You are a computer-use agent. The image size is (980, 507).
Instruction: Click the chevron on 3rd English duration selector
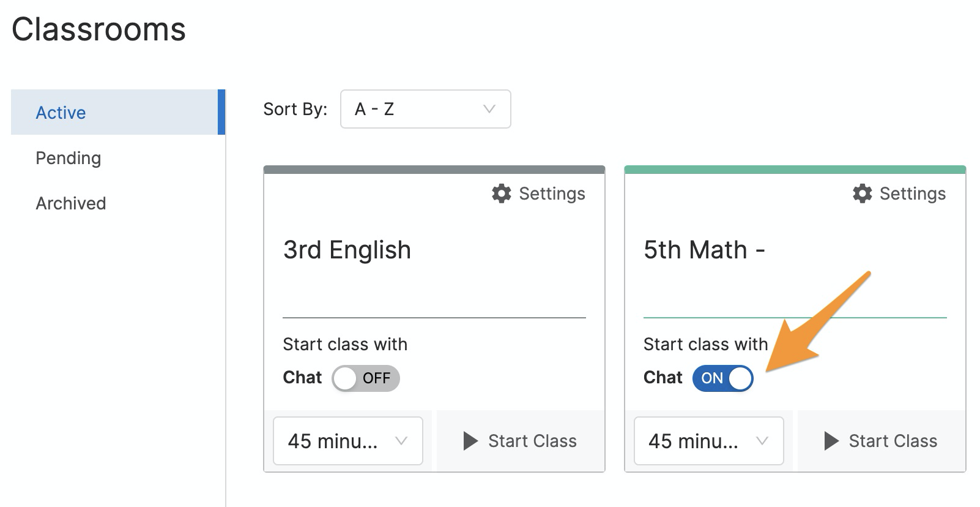[x=401, y=440]
